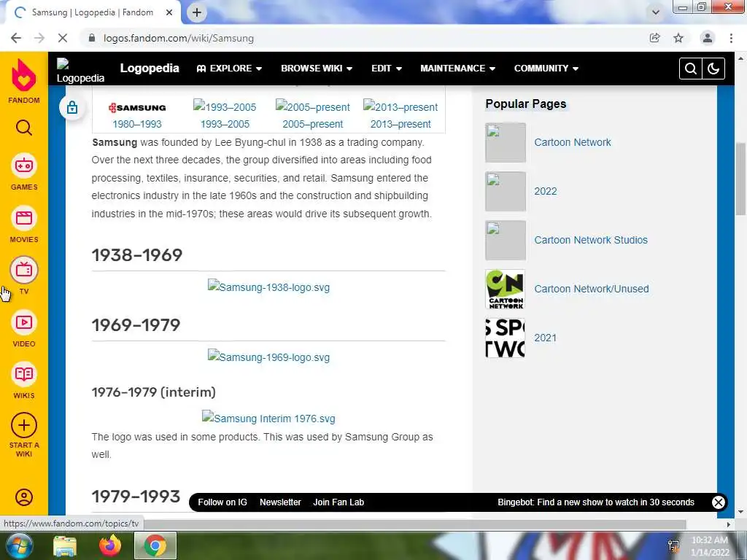Open the tab search chevron button
The width and height of the screenshot is (747, 560).
[x=656, y=12]
